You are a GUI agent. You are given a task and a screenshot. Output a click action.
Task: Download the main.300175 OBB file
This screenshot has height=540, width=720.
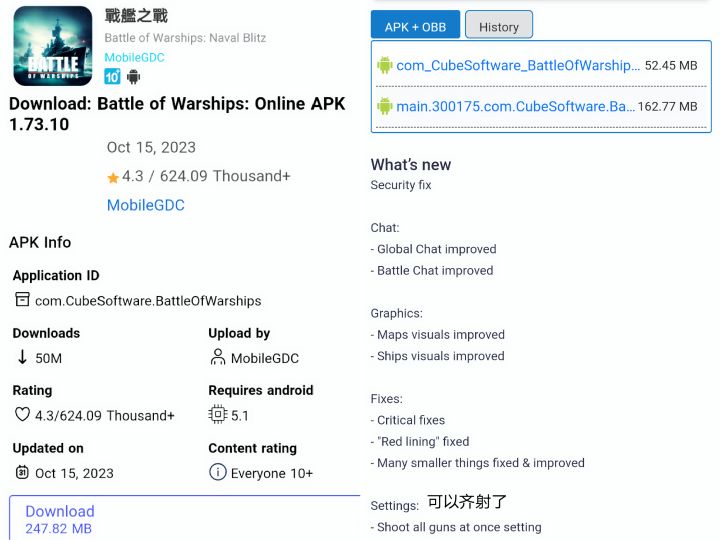tap(515, 106)
